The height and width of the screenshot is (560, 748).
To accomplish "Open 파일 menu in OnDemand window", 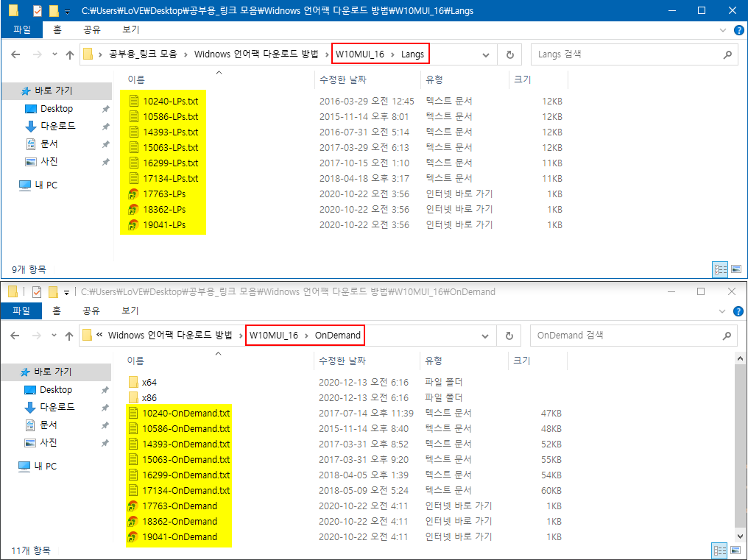I will point(21,311).
